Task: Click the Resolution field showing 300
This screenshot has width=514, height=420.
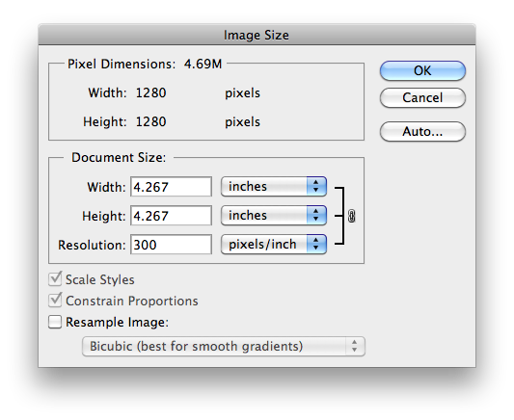Action: coord(171,245)
